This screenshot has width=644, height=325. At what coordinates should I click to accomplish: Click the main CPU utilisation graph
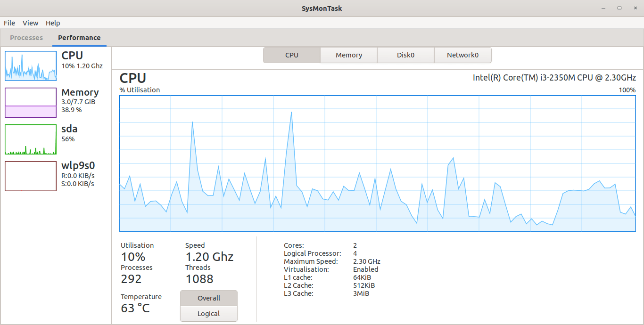[x=377, y=163]
